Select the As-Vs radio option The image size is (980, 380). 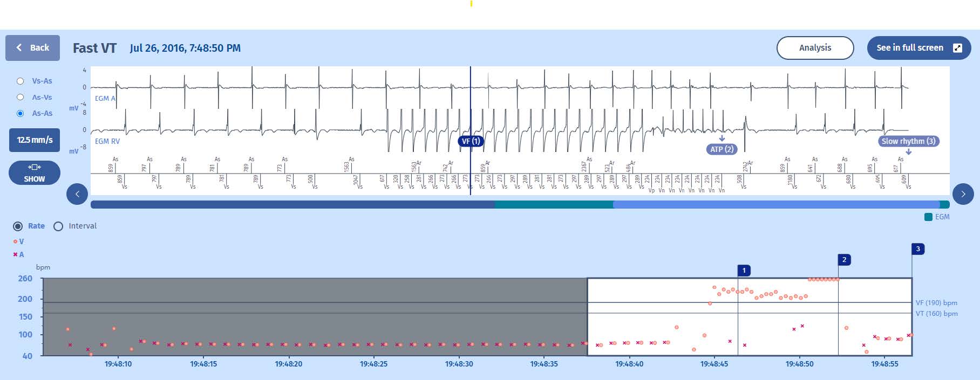pos(21,97)
